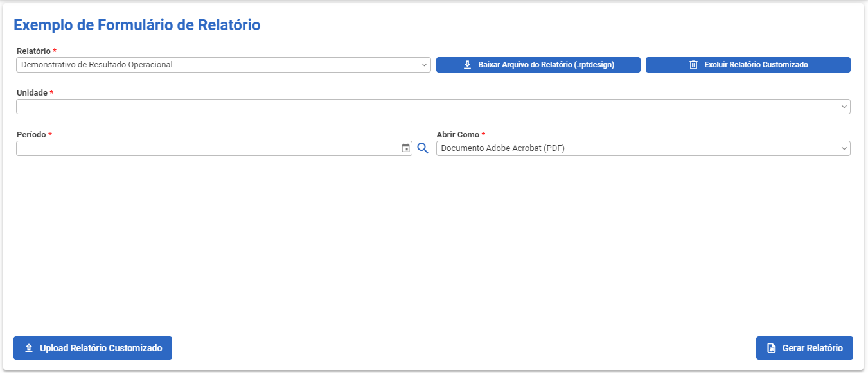This screenshot has height=373, width=868.
Task: Click the page title Exemplo de Formulário de Relatório
Action: pyautogui.click(x=137, y=25)
